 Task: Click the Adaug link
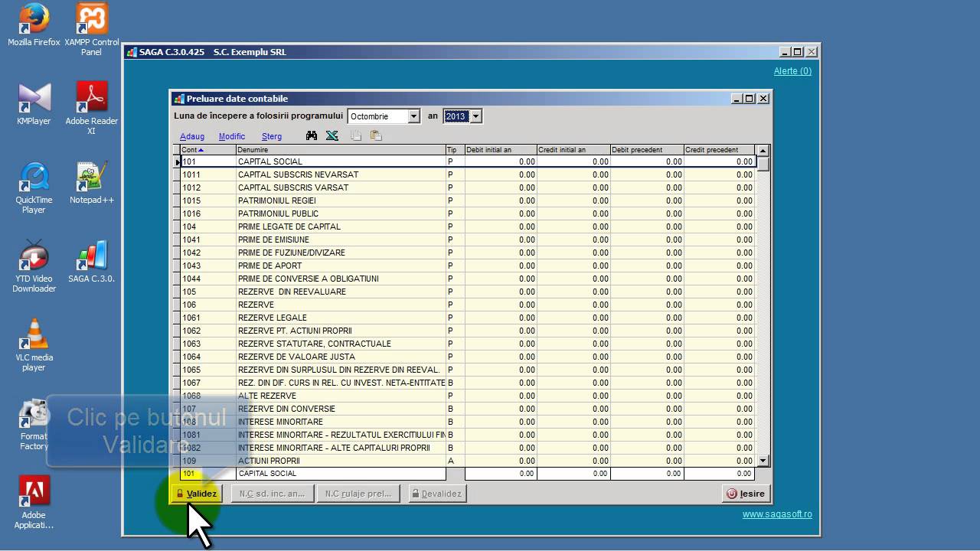(192, 136)
